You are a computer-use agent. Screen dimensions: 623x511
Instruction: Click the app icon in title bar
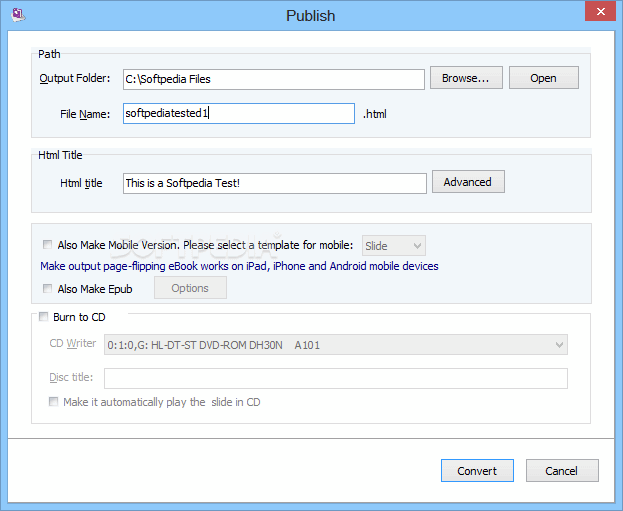18,15
